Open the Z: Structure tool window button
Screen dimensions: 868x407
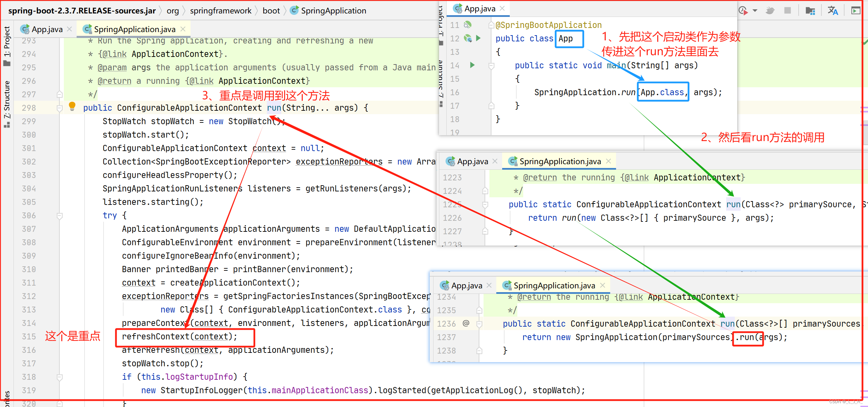7,104
